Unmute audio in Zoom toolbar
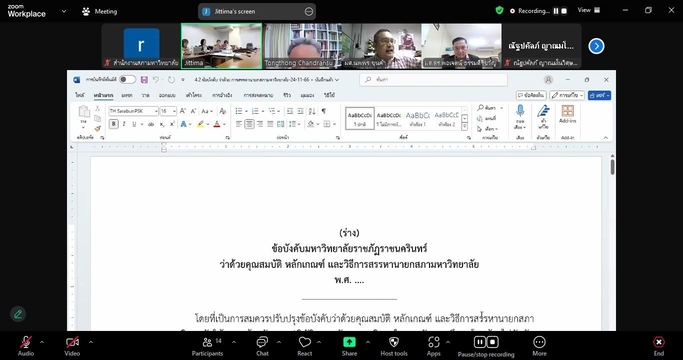The width and height of the screenshot is (683, 360). tap(26, 346)
